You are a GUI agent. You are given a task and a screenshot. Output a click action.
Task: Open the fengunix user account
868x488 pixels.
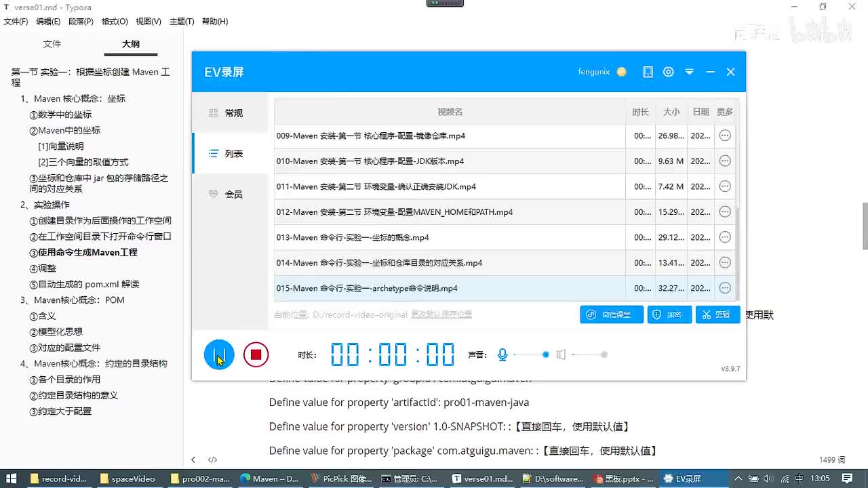594,72
